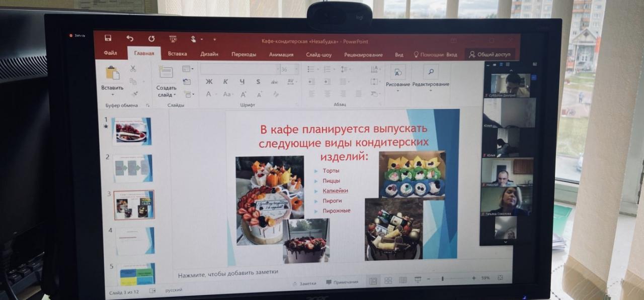Switch to the Анимация tab
Screen dimensions: 644x300
(x=281, y=54)
